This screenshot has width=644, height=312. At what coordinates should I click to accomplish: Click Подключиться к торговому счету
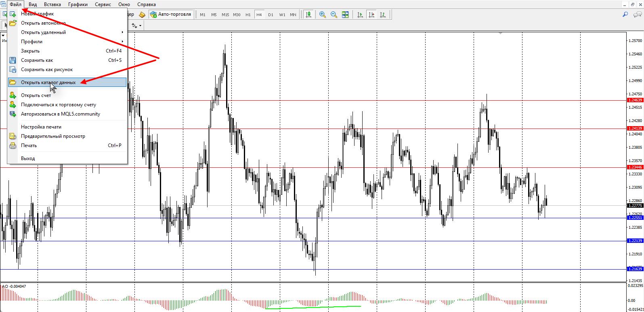(59, 105)
